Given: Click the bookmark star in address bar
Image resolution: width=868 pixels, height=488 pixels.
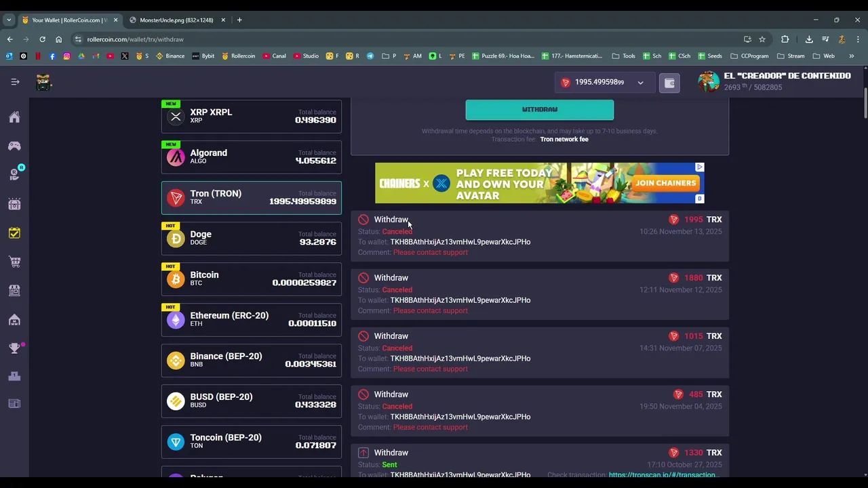Looking at the screenshot, I should coord(762,39).
